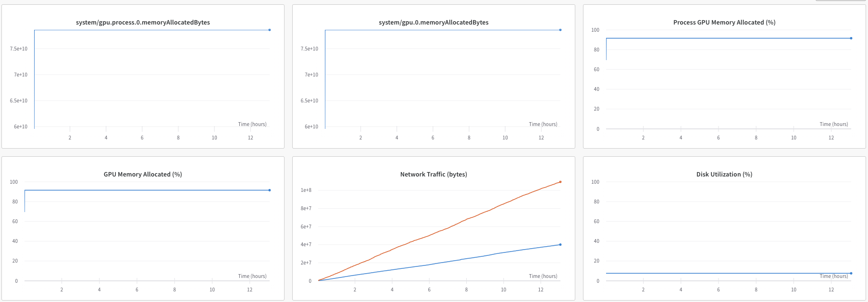868x302 pixels.
Task: Click 1e+8 tick in Network Traffic chart
Action: pyautogui.click(x=306, y=190)
